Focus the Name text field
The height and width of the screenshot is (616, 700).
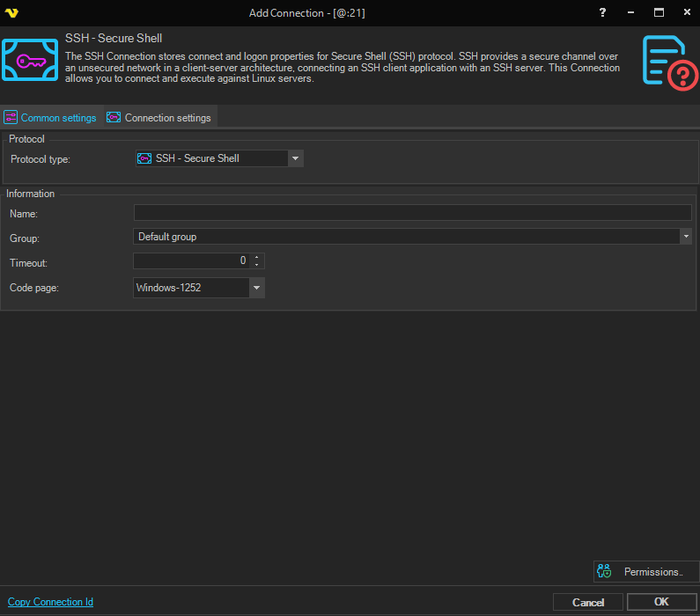tap(412, 213)
